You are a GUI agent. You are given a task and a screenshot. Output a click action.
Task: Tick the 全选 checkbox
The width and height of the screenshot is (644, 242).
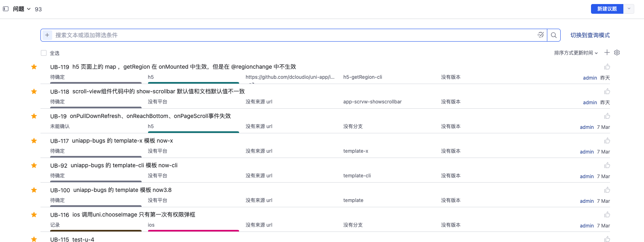click(44, 53)
